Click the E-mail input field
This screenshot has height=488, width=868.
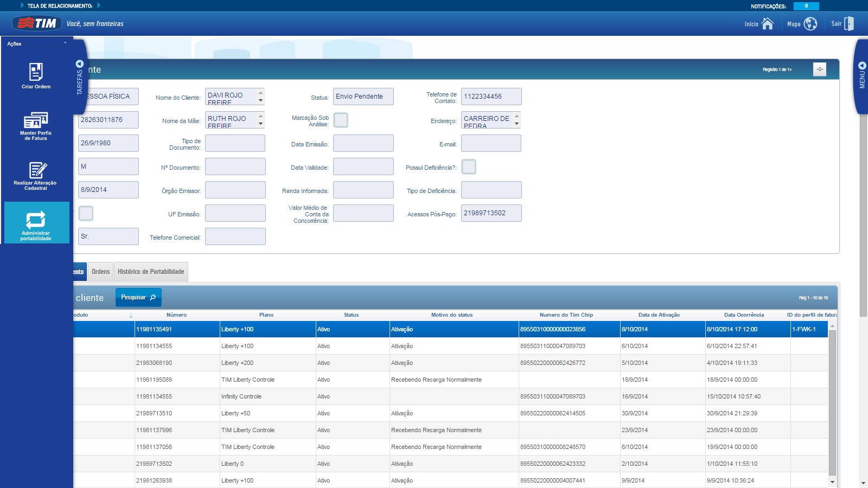coord(492,143)
